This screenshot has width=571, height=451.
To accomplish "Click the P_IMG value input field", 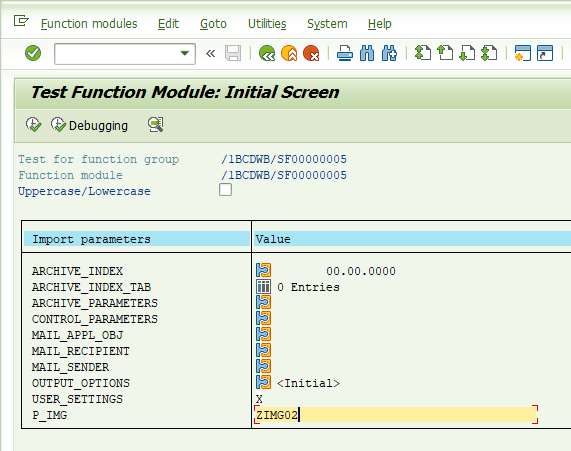I will click(396, 415).
